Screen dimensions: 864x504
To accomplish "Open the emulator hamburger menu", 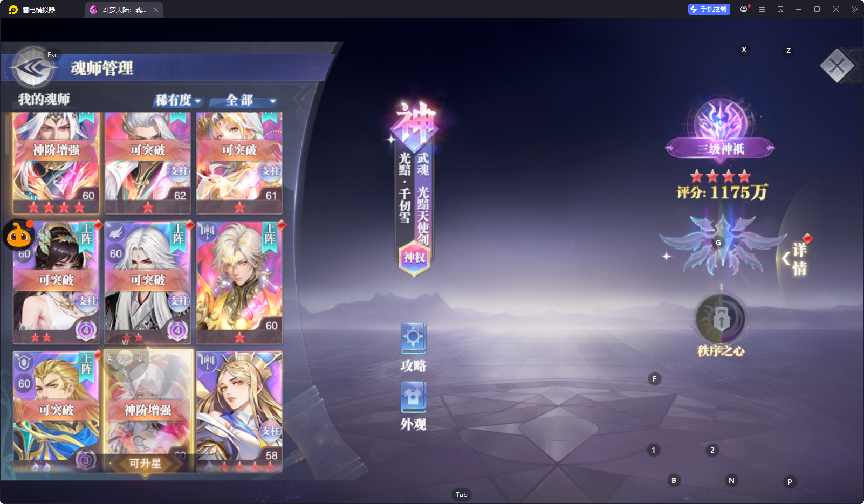I will click(762, 9).
